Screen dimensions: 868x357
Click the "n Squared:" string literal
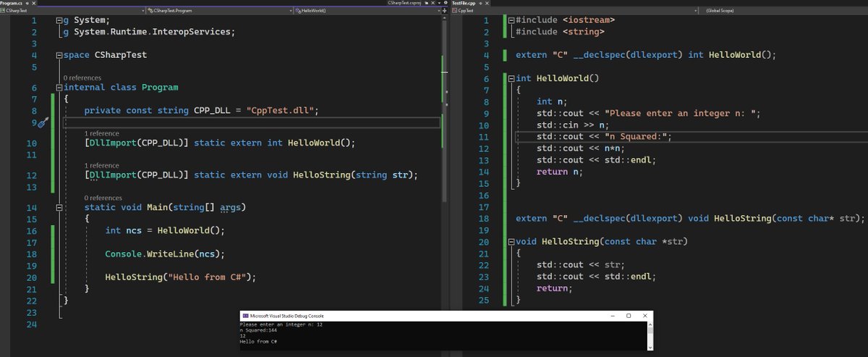pyautogui.click(x=635, y=137)
